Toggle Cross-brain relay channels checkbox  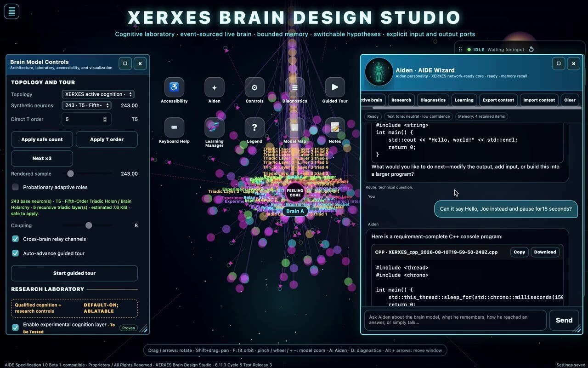click(16, 239)
